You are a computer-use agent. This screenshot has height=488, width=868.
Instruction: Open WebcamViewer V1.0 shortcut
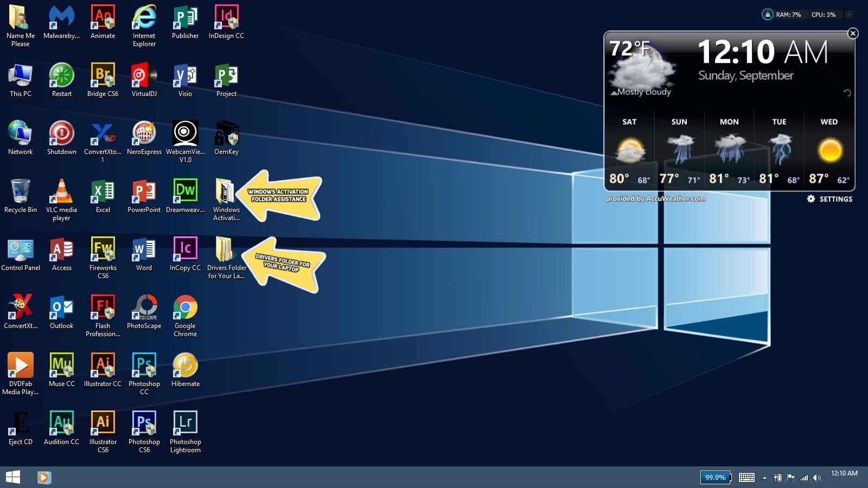coord(185,142)
